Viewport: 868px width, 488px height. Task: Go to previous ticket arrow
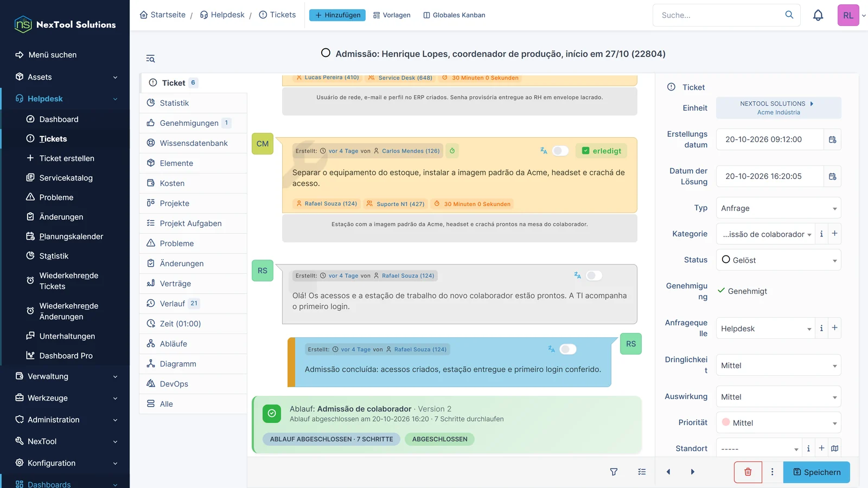[668, 472]
